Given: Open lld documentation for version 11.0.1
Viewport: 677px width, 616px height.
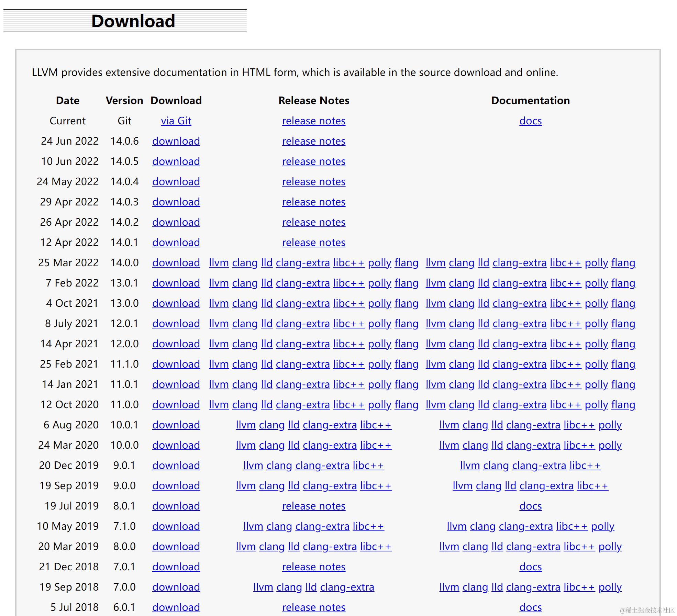Looking at the screenshot, I should tap(483, 384).
